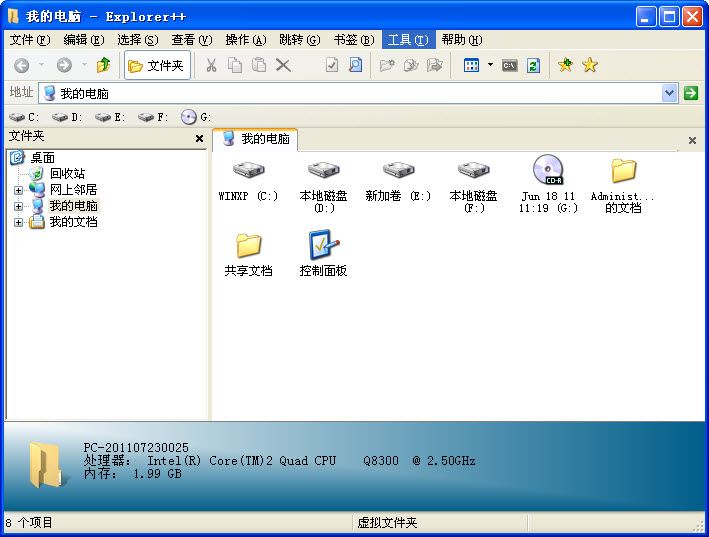This screenshot has width=709, height=537.
Task: Click the Copy To folder icon
Action: (411, 66)
